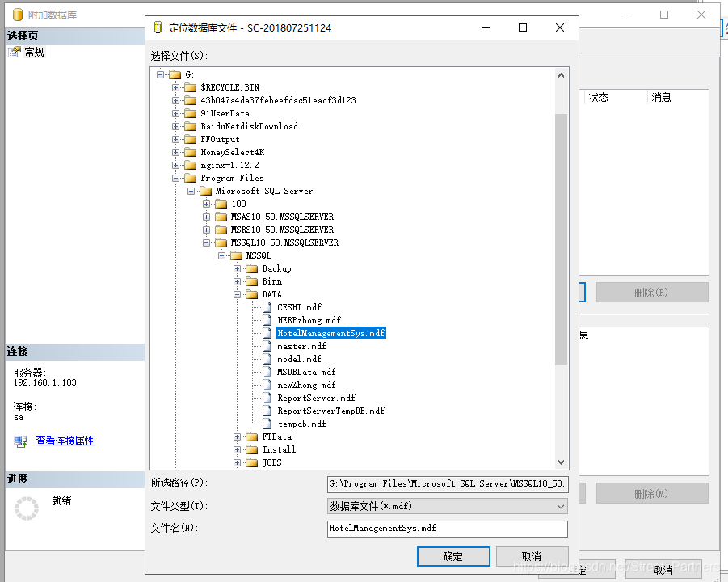The image size is (728, 582).
Task: Select the 100 folder icon
Action: [221, 204]
